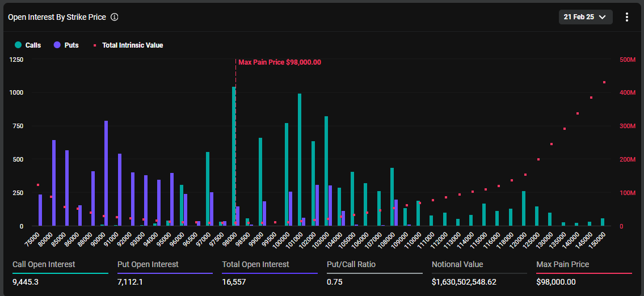
Task: Click the Calls bar at strike 100000
Action: (287, 175)
